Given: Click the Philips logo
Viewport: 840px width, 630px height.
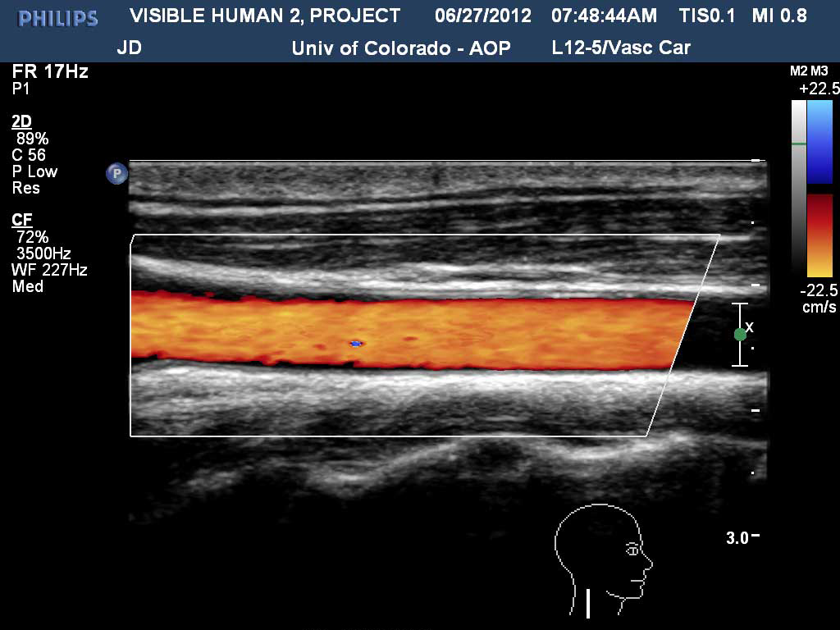Looking at the screenshot, I should coord(57,18).
